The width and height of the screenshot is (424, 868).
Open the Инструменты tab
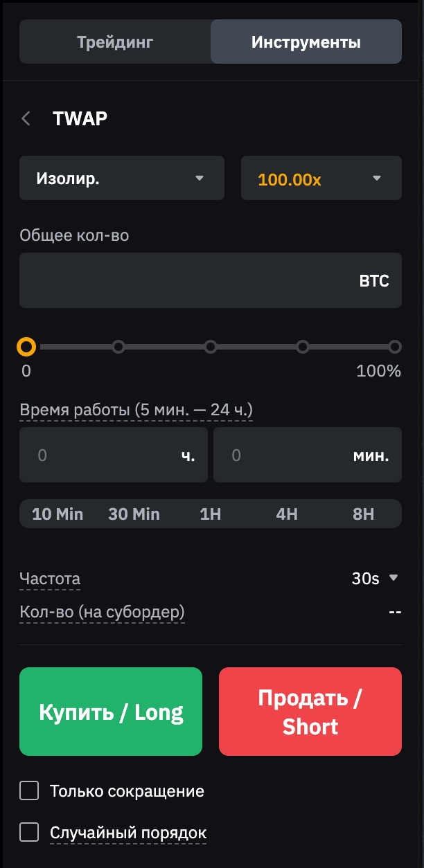306,42
